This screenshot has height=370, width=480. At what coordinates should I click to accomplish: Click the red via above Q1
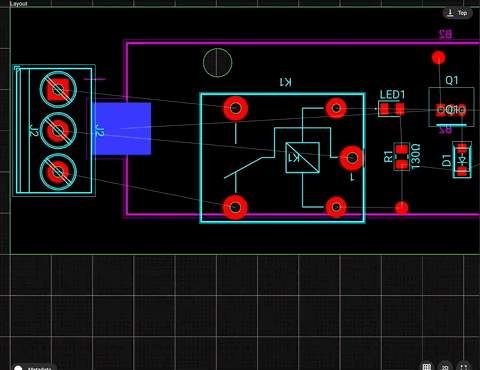(x=439, y=58)
